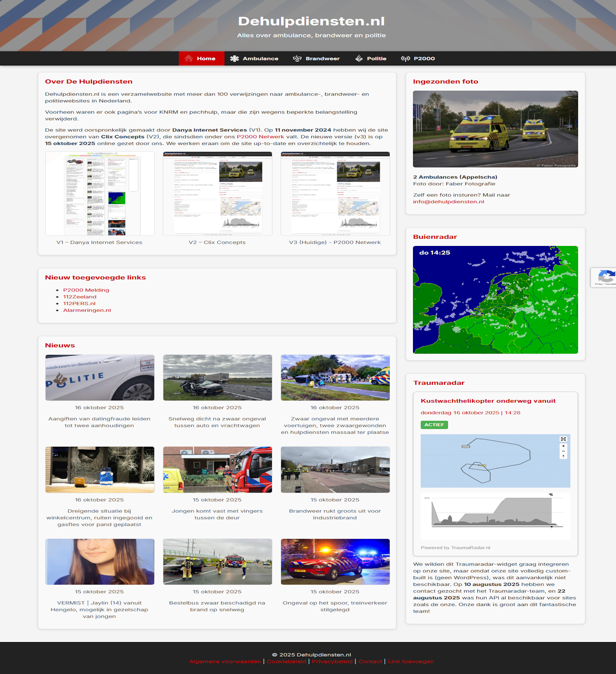Click the layer stepper arrow on Traumaradar map
The height and width of the screenshot is (674, 616).
pos(563,456)
